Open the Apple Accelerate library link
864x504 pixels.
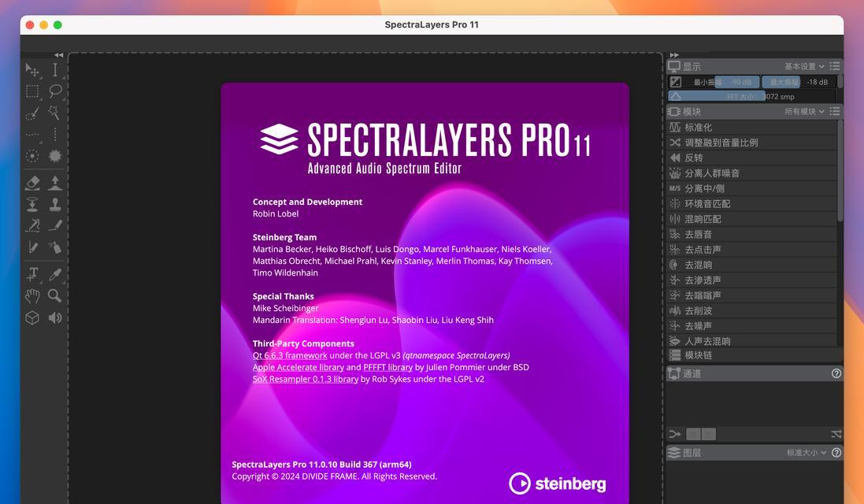tap(298, 367)
